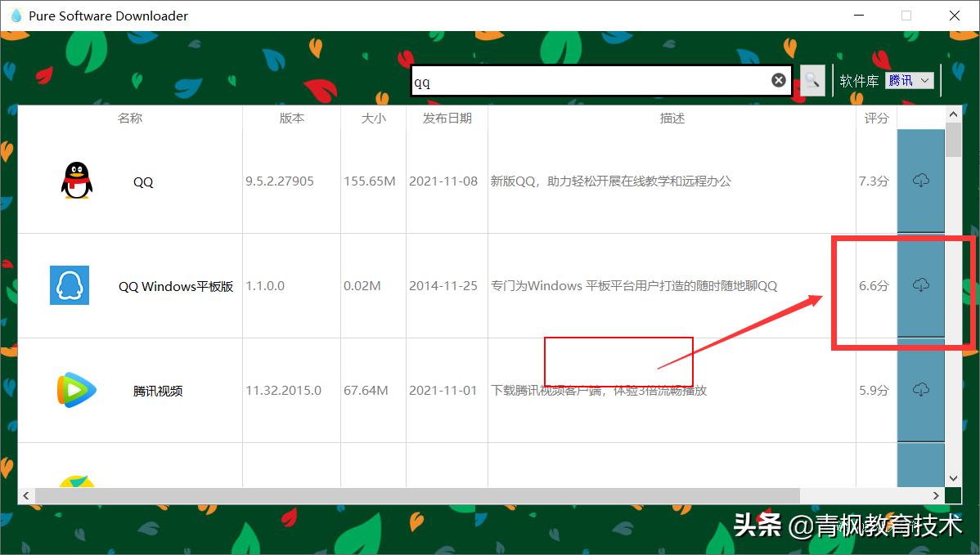Click the horizontal scrollbar thumb
This screenshot has height=555, width=980.
click(x=417, y=495)
